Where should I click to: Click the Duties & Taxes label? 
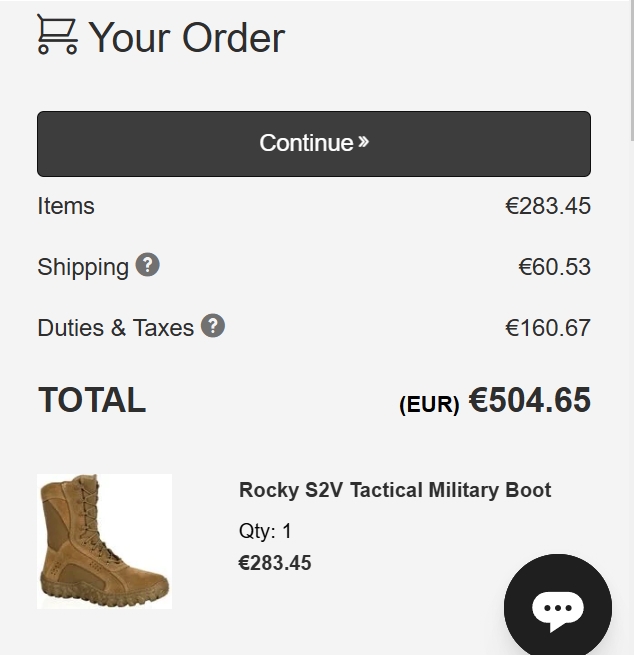(x=115, y=328)
